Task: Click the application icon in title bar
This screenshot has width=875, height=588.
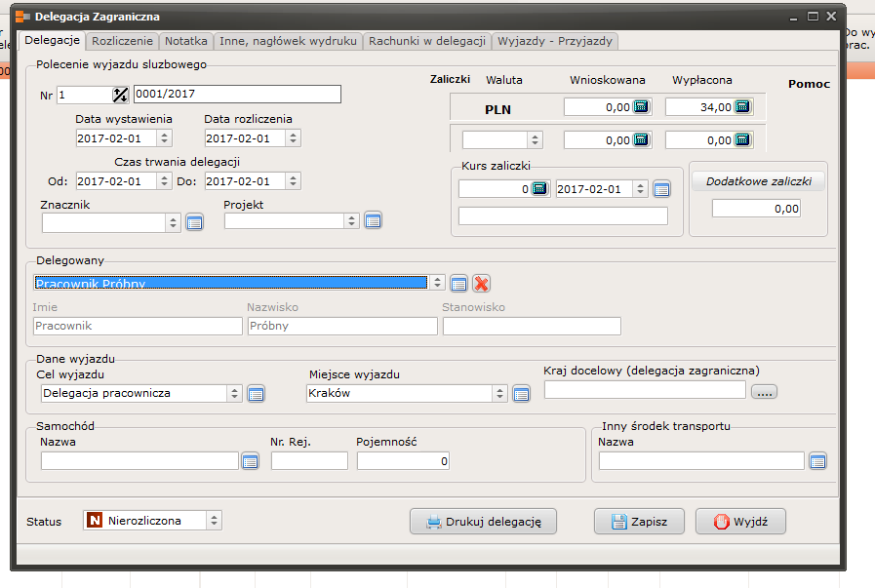Action: [22, 17]
